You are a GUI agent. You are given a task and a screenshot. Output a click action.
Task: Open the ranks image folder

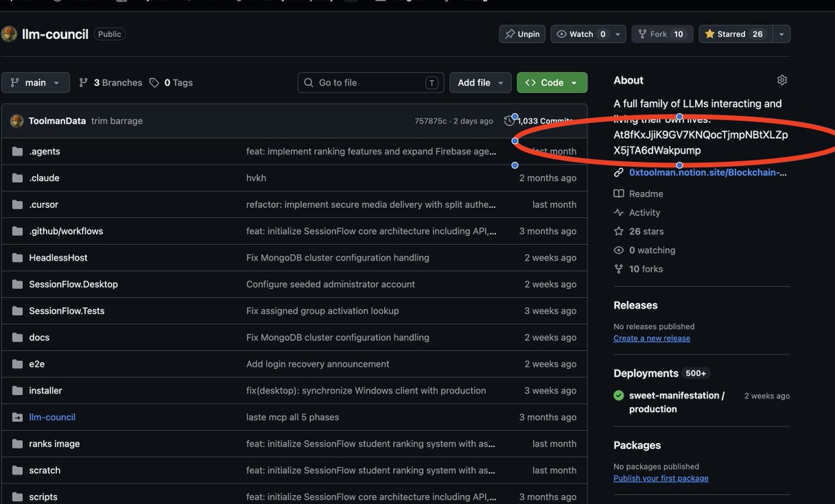54,444
